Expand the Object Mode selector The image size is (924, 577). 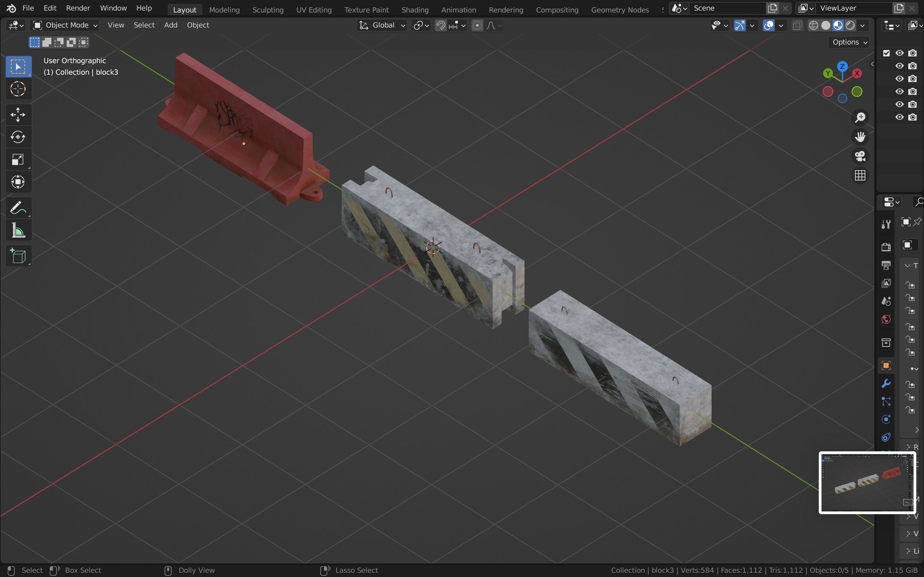(64, 25)
